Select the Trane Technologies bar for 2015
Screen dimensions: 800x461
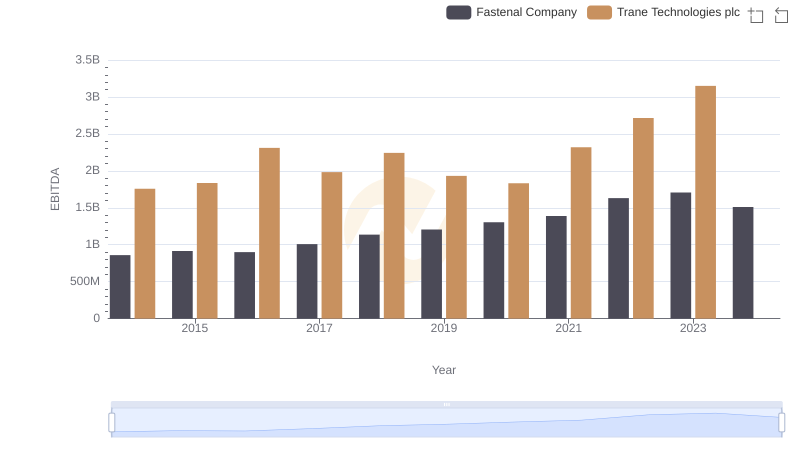pos(207,250)
